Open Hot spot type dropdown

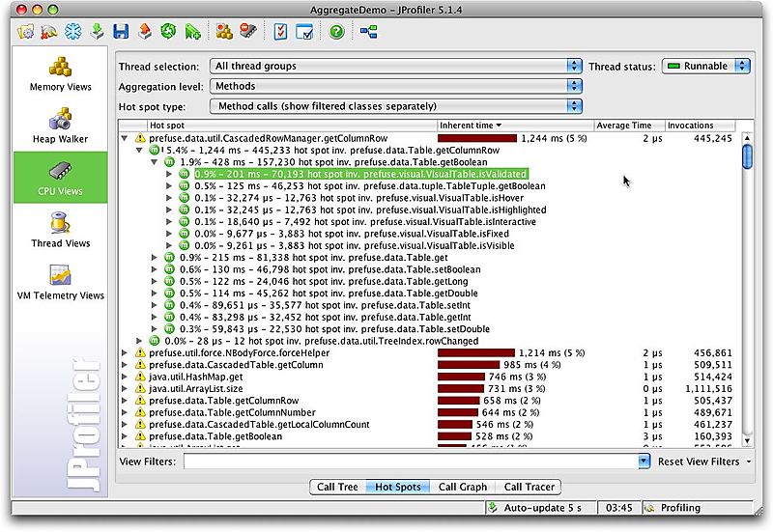click(x=396, y=106)
